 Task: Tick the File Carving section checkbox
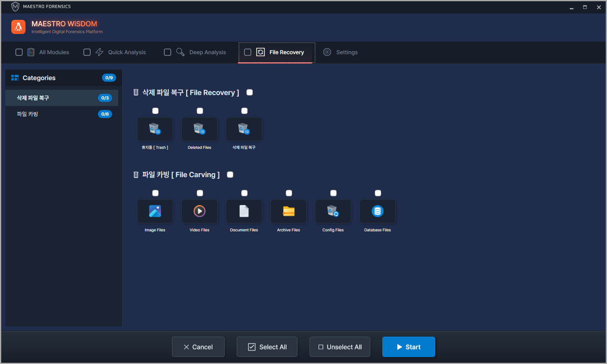point(230,175)
